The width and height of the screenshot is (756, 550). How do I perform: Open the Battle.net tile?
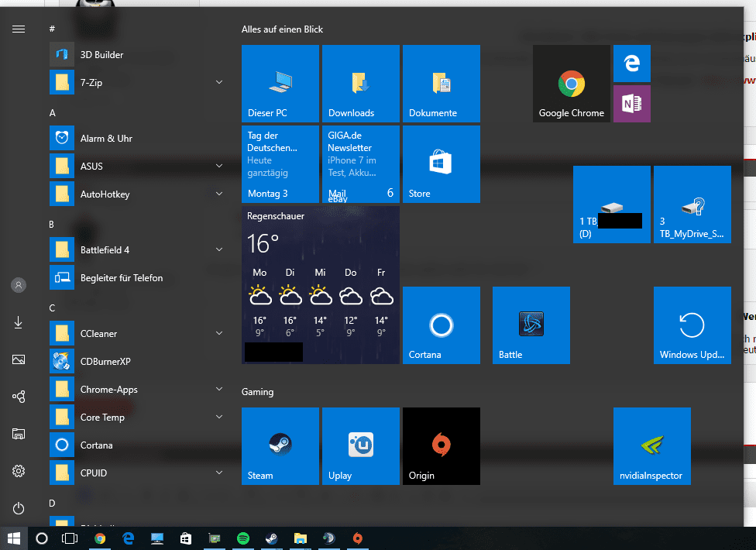coord(531,325)
